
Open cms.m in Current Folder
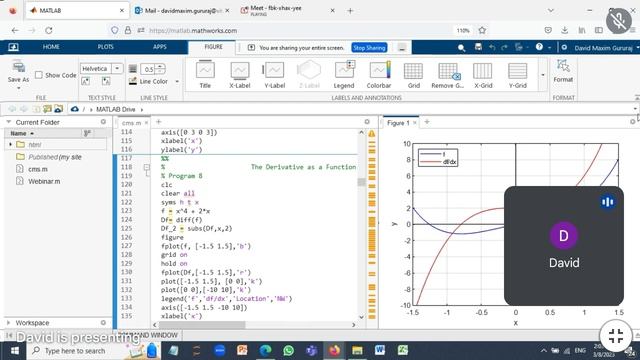pos(38,169)
